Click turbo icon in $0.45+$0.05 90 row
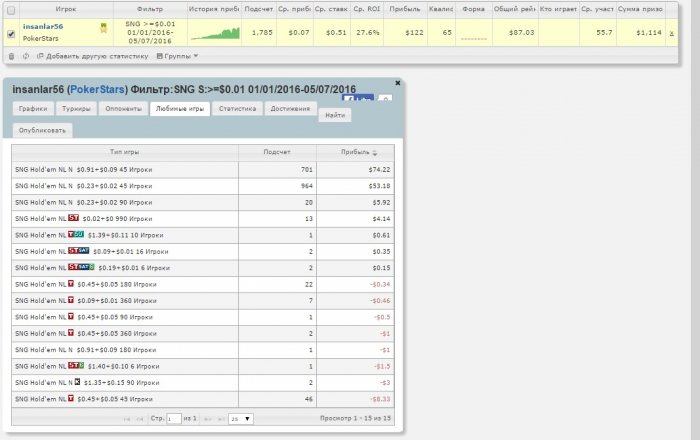The width and height of the screenshot is (700, 440). pos(71,316)
